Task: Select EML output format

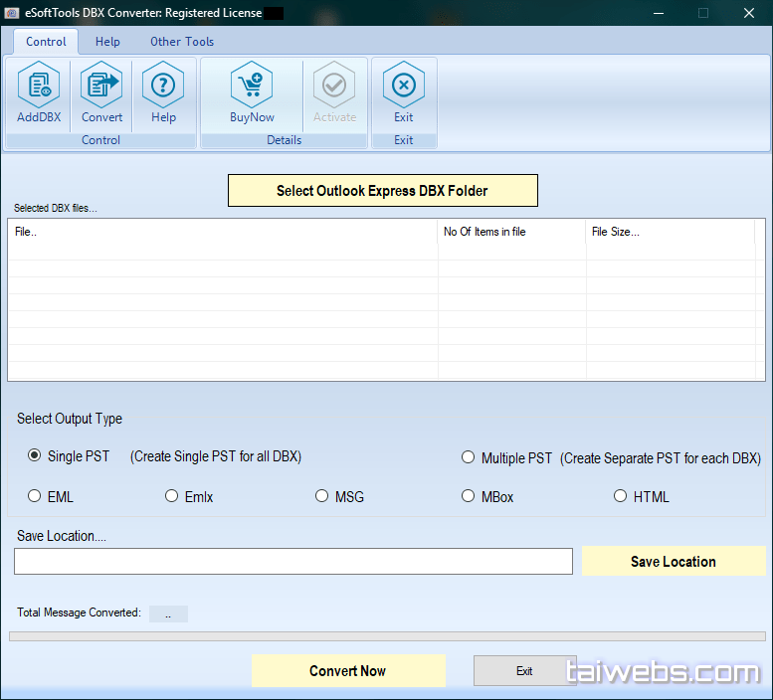Action: click(35, 496)
